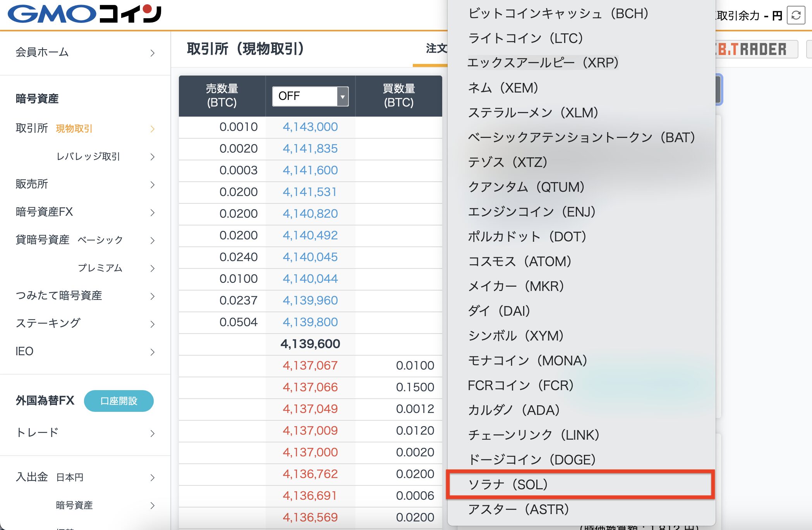The height and width of the screenshot is (530, 812).
Task: Click the chevron beside 貸暗号資産 ベーシック
Action: 153,241
